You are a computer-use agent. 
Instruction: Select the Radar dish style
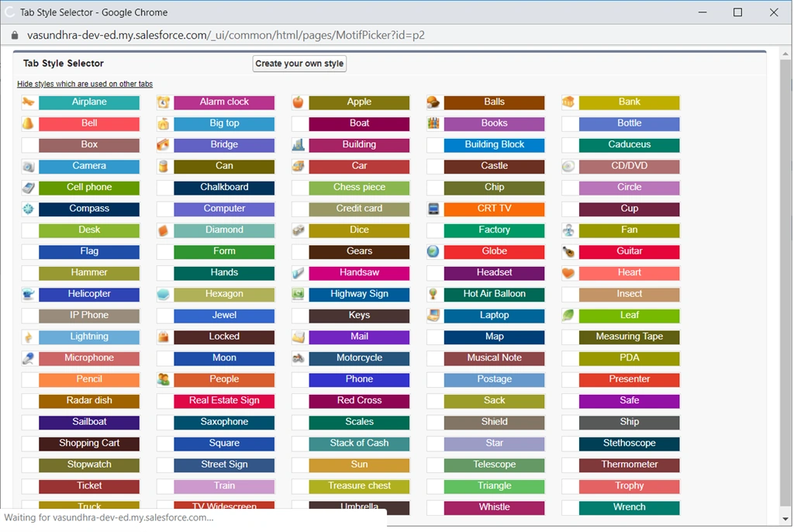point(89,401)
